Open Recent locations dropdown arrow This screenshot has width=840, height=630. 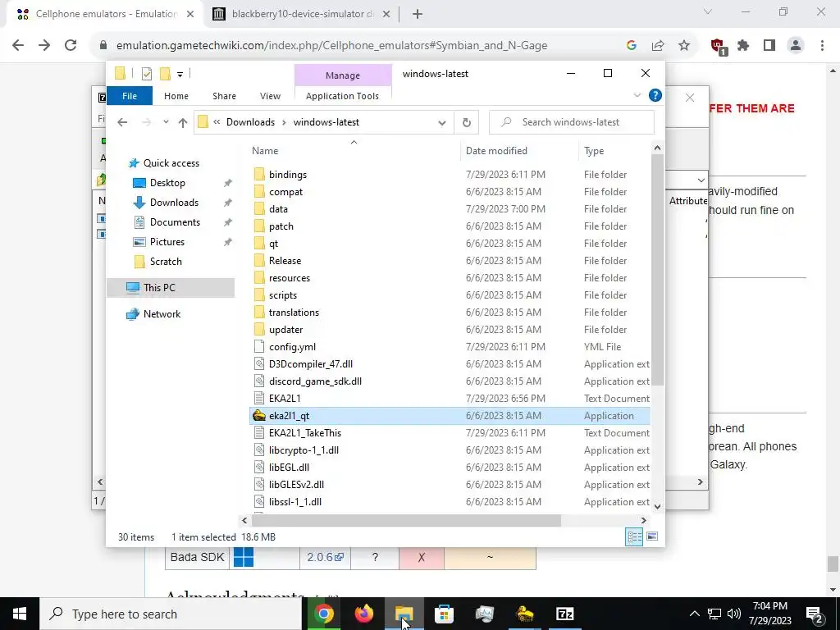coord(166,122)
